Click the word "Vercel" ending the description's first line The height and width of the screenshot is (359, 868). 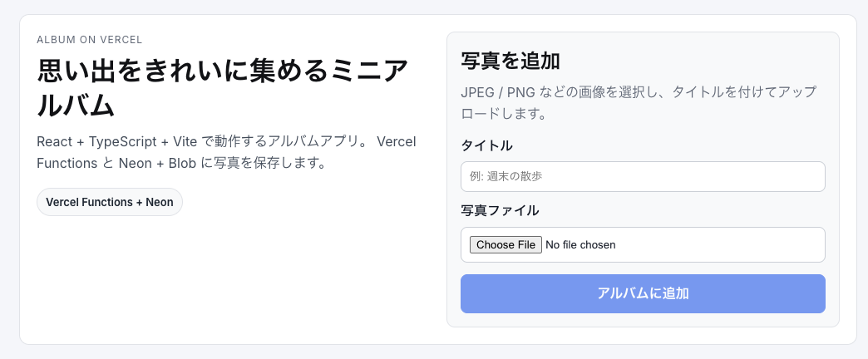(x=397, y=141)
